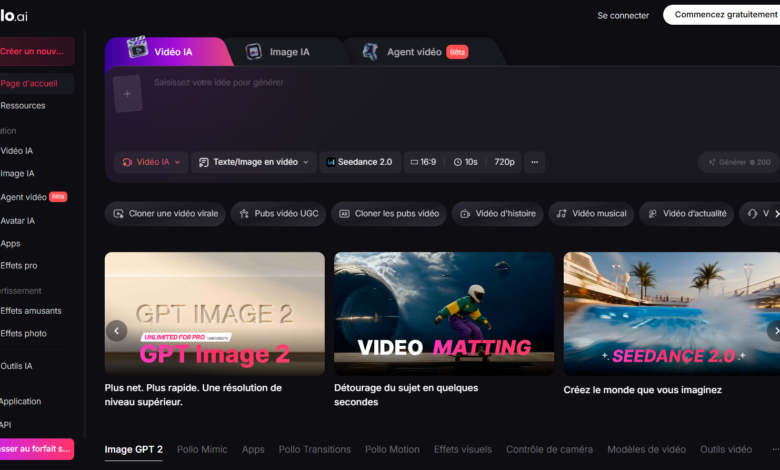Open Effets amusants in sidebar
The image size is (780, 470).
point(31,311)
